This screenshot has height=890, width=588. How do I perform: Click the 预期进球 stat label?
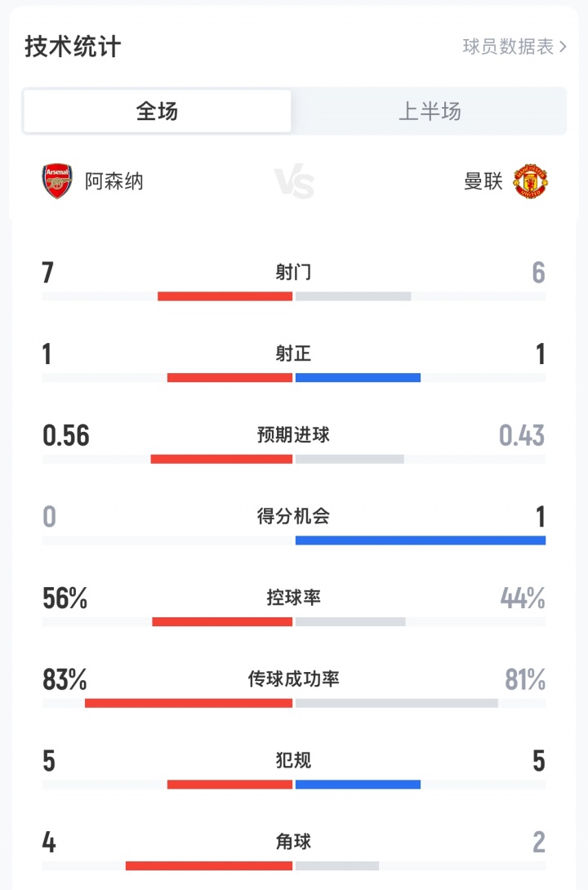click(294, 435)
